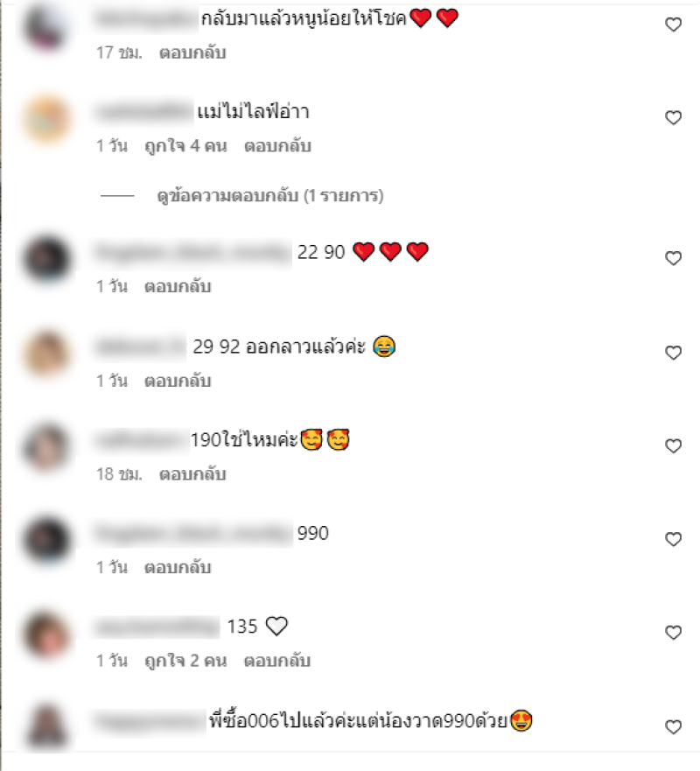Like the '29 92 ออกลาวแล้วค่ะ' comment
700x771 pixels.
pos(673,353)
